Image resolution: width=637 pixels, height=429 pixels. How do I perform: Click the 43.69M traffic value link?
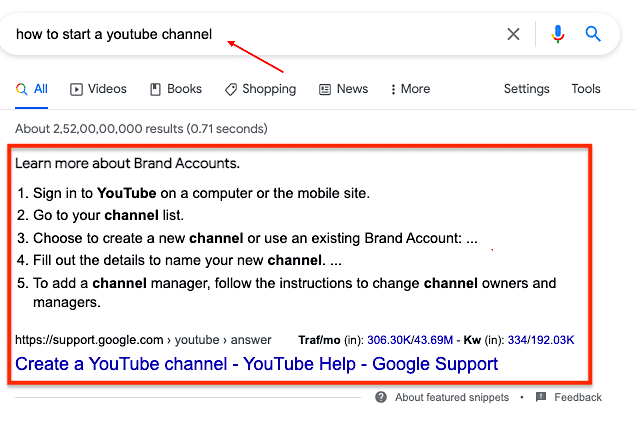pos(431,340)
